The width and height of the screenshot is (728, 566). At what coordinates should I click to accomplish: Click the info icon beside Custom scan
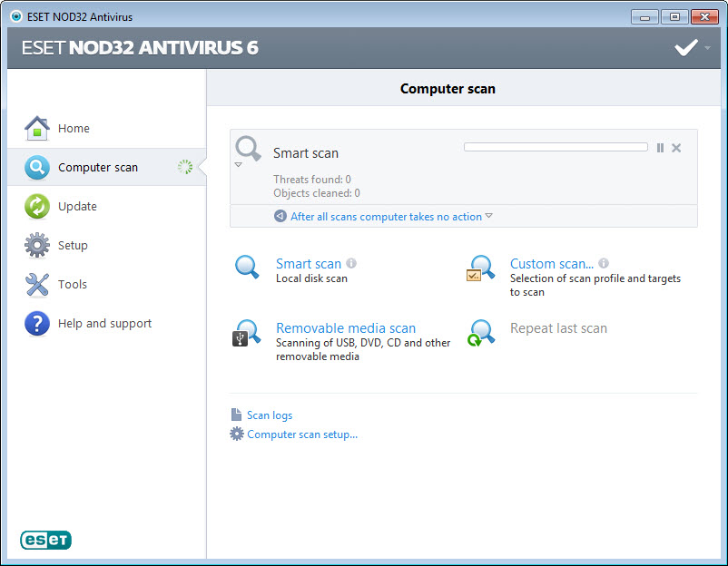pos(604,263)
